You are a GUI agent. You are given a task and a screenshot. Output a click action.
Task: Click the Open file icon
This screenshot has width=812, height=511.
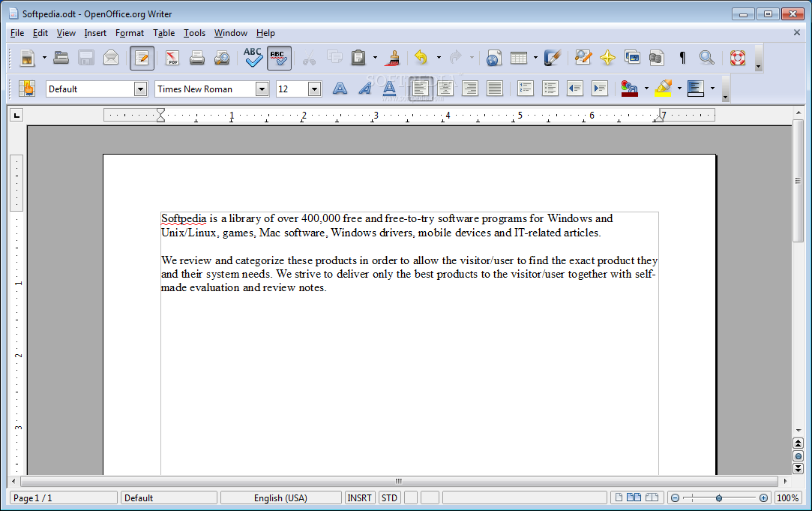(61, 58)
